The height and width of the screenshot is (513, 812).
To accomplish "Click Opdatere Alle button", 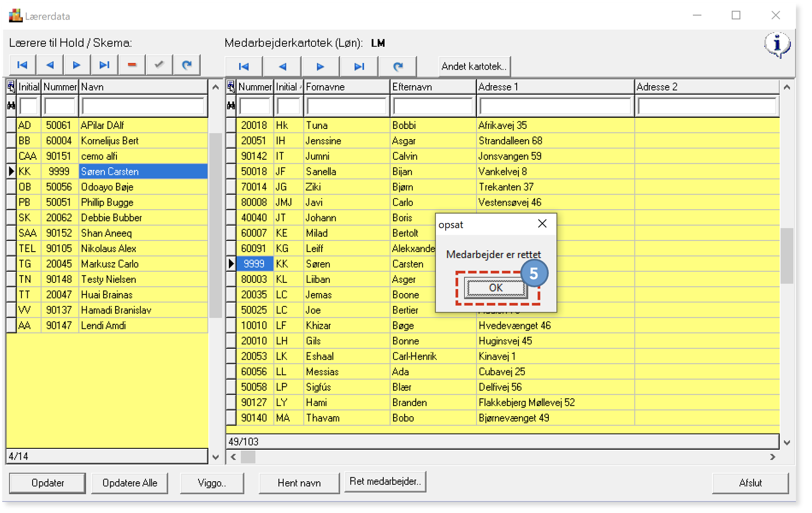I will coord(129,483).
